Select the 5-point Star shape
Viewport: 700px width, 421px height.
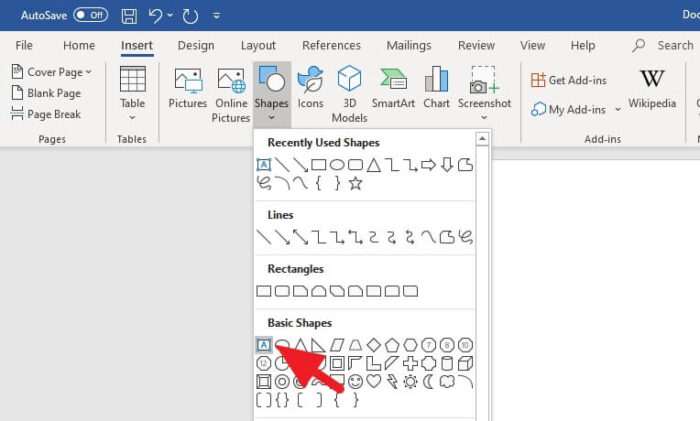(x=355, y=183)
